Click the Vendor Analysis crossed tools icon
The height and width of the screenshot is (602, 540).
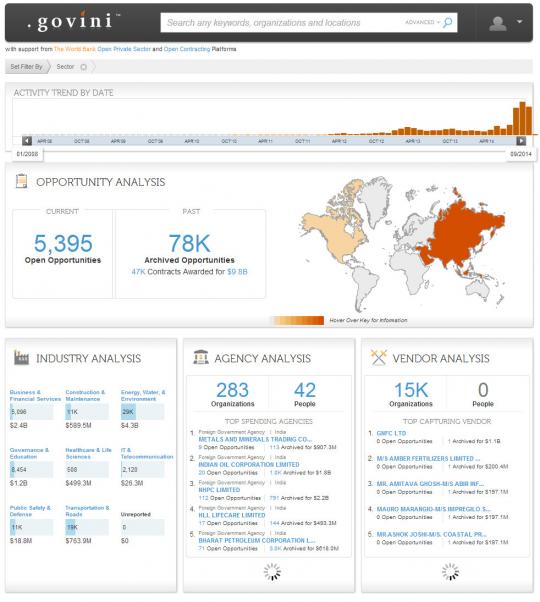pos(378,357)
